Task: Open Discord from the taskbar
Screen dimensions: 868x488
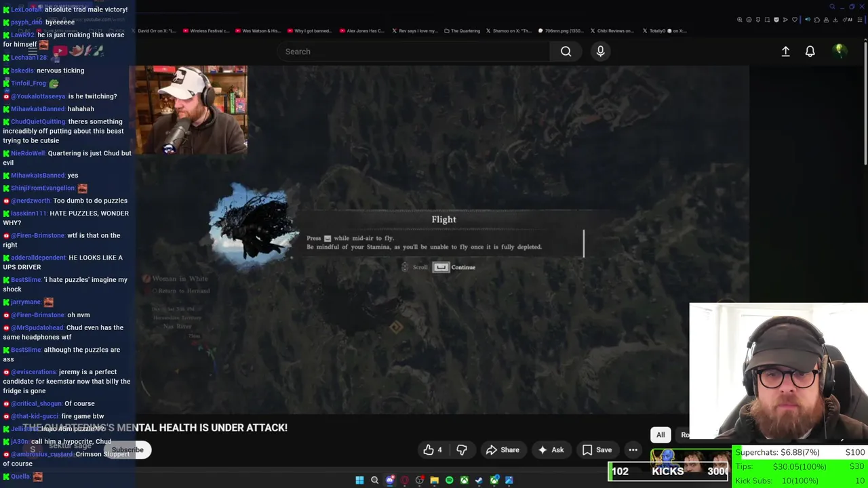Action: click(390, 480)
